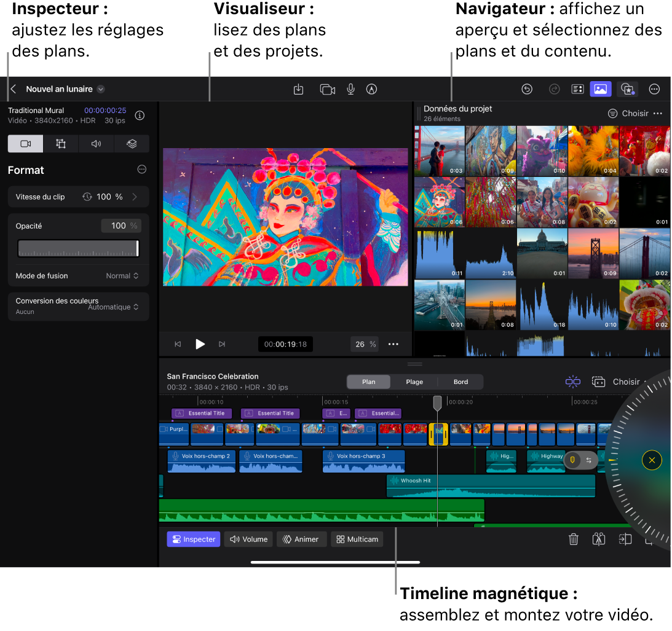Delete selected clip with the trash icon

point(573,539)
